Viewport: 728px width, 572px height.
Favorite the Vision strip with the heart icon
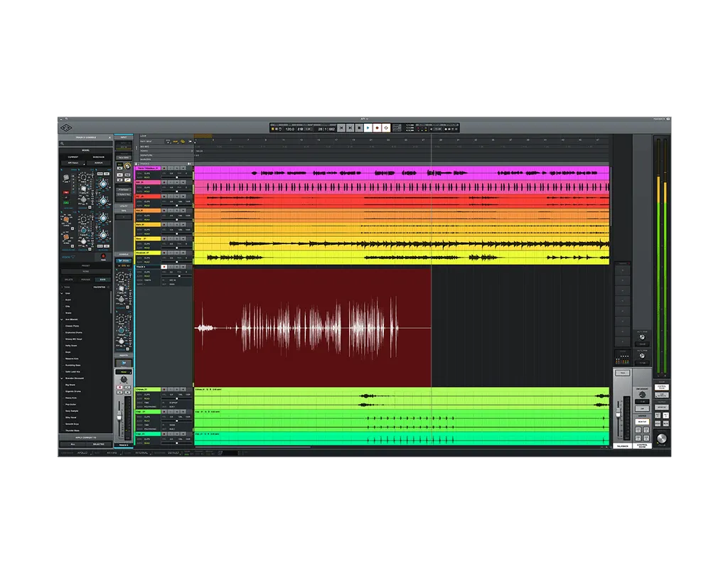[x=73, y=257]
